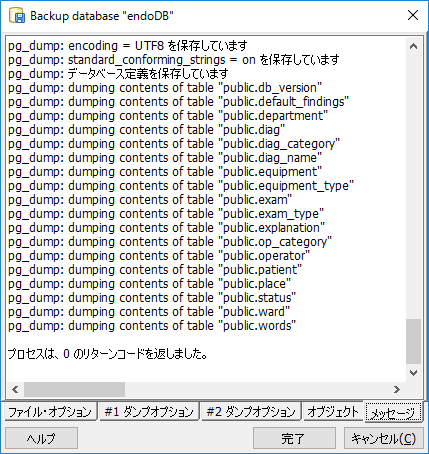Click the horizontal scrollbar left arrow
Image resolution: width=429 pixels, height=454 pixels.
pos(15,389)
